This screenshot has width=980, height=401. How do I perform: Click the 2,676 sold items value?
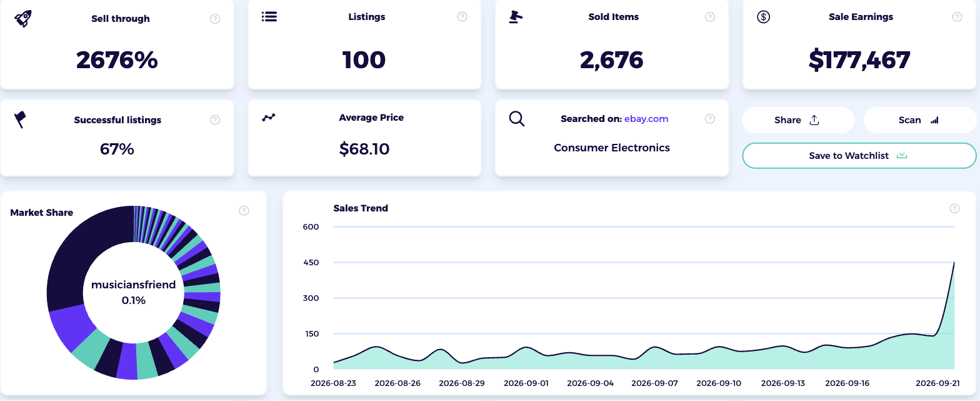pos(612,60)
